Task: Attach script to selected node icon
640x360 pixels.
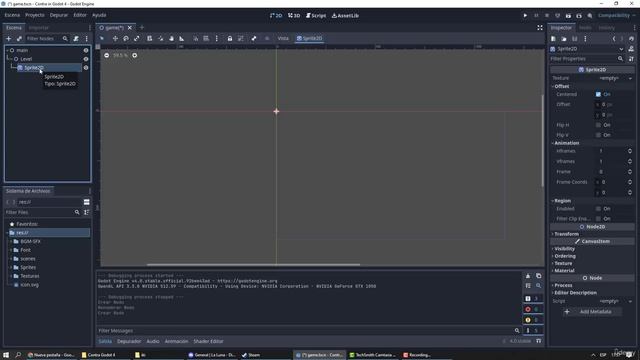Action: (76, 38)
